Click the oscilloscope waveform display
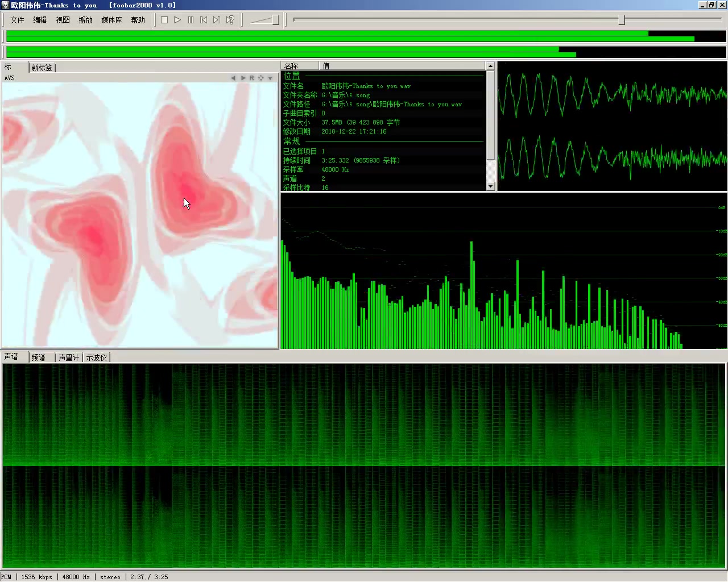 613,126
